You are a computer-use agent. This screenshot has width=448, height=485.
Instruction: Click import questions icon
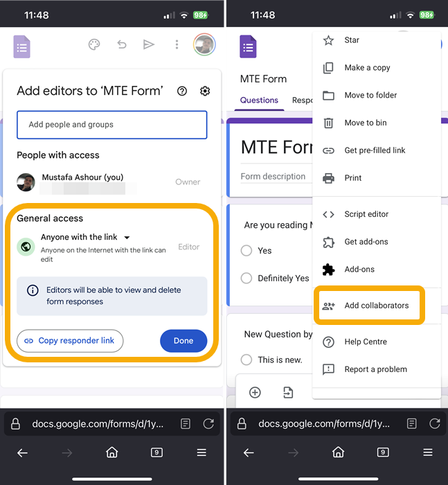pyautogui.click(x=288, y=393)
